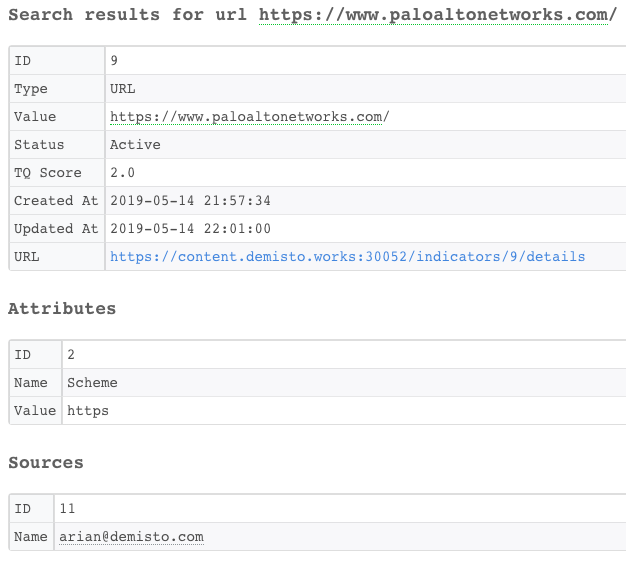
Task: Click the Updated At timestamp 22:01:00
Action: (x=190, y=228)
